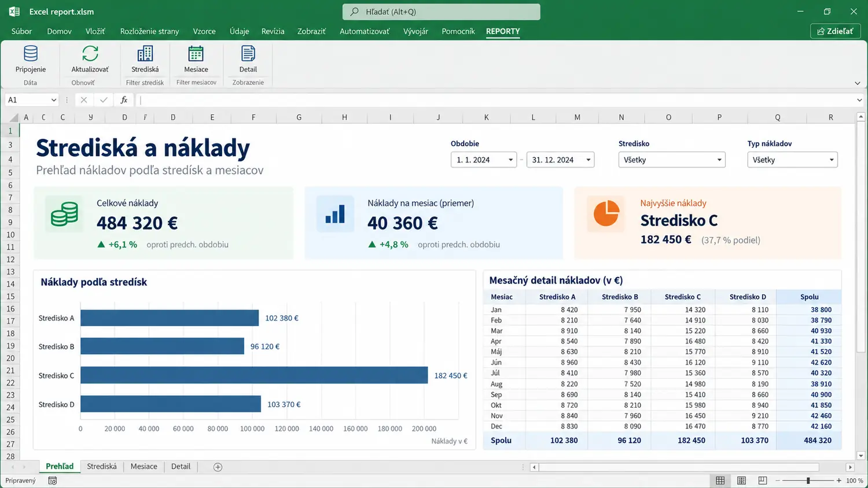Switch to Page Break Preview in the status bar
The image size is (868, 488).
(x=763, y=480)
